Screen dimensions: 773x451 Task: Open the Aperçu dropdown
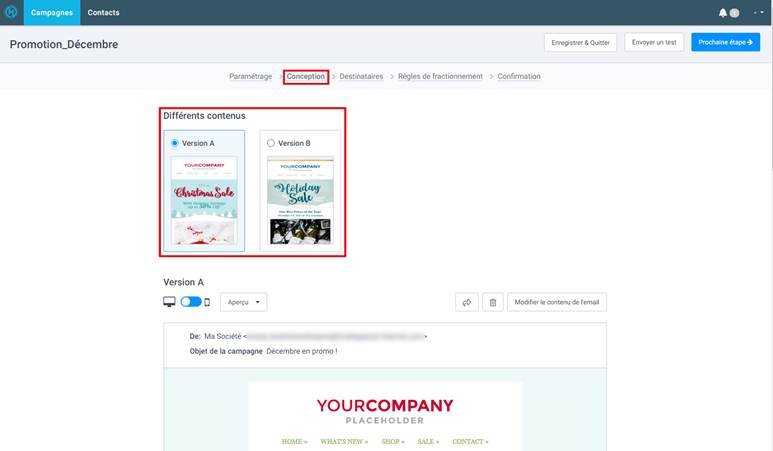pos(244,302)
